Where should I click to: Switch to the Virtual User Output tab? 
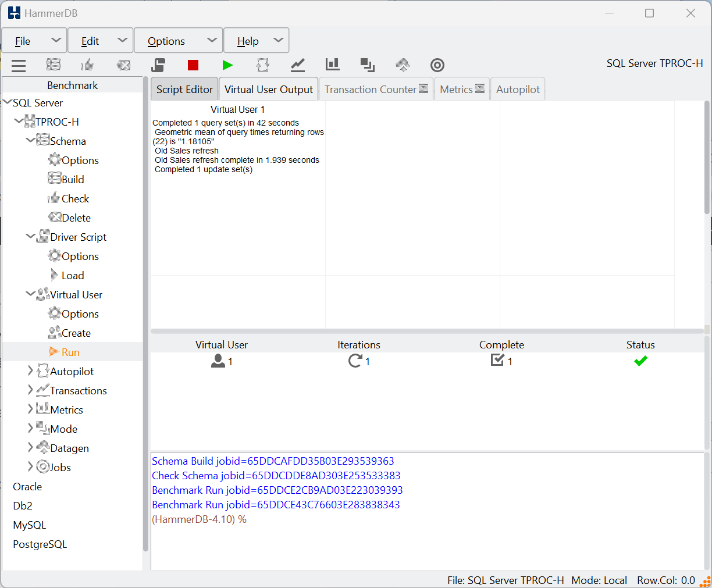click(269, 89)
